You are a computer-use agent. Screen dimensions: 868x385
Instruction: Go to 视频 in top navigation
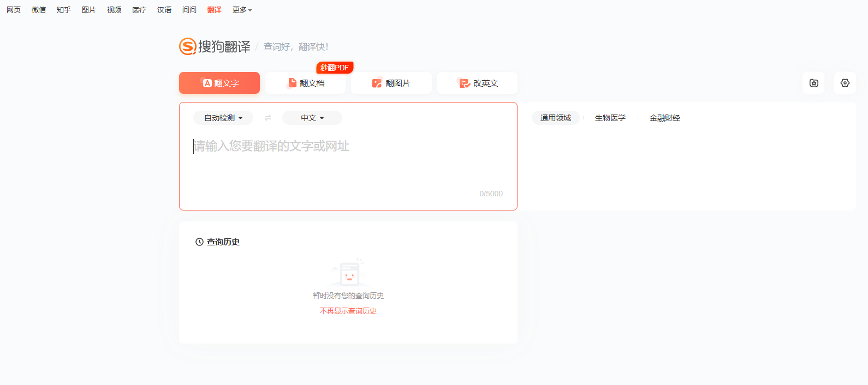[114, 10]
